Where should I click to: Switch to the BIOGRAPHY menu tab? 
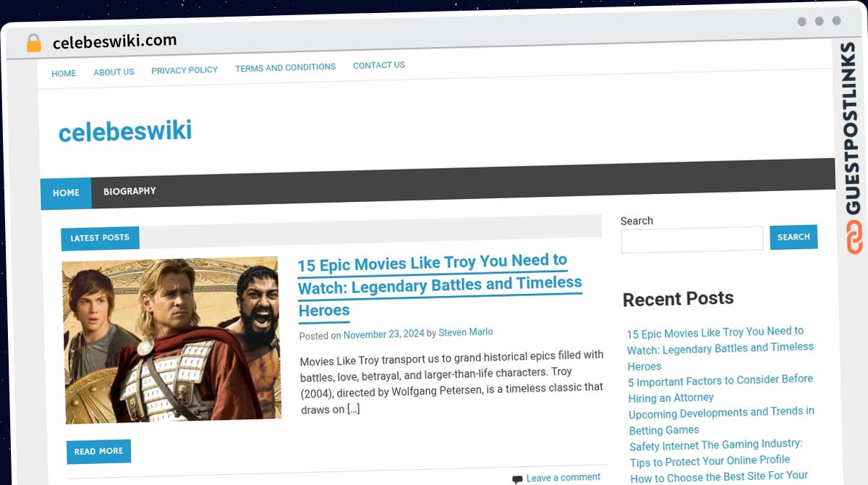[129, 191]
